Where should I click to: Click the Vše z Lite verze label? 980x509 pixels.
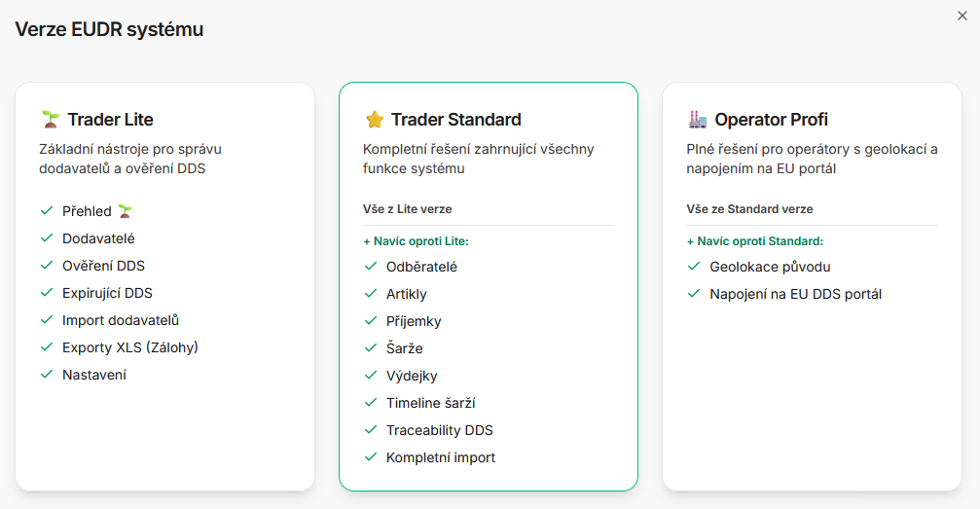click(407, 209)
